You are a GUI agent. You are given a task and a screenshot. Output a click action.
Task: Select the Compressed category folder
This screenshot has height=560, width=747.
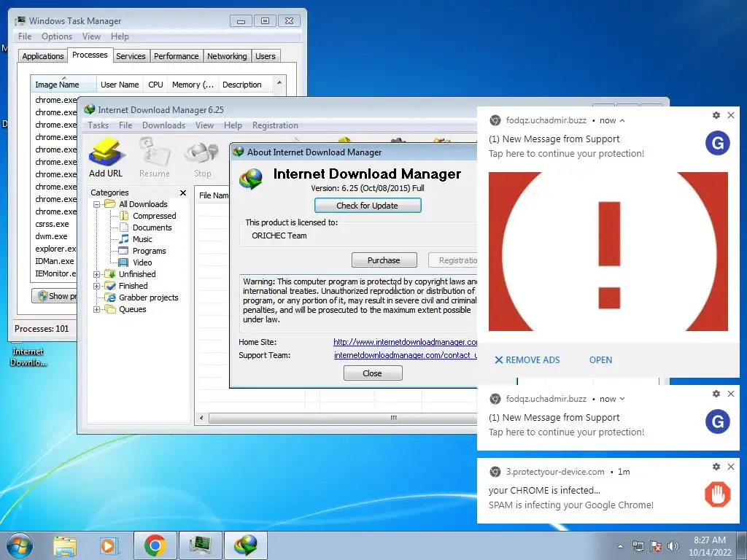pos(155,216)
